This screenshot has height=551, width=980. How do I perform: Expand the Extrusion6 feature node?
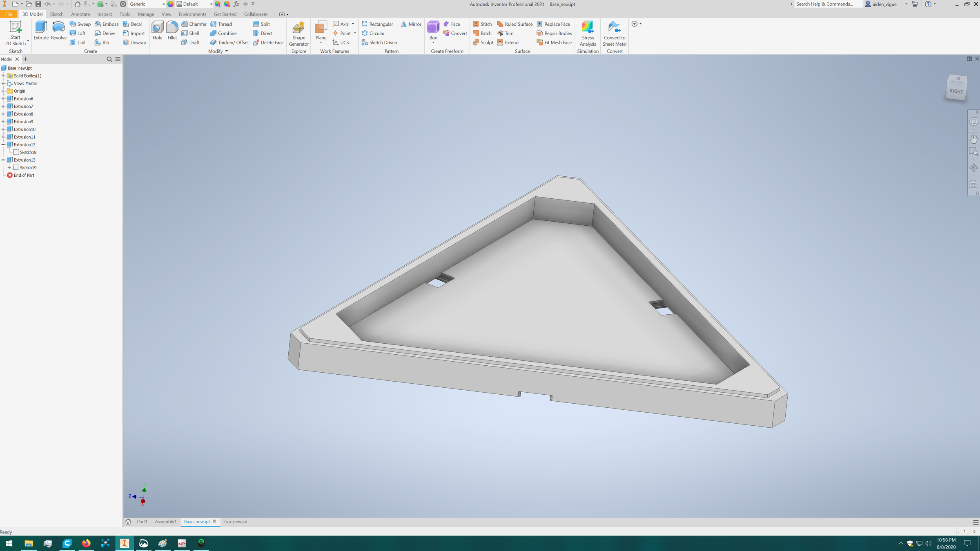click(x=3, y=98)
